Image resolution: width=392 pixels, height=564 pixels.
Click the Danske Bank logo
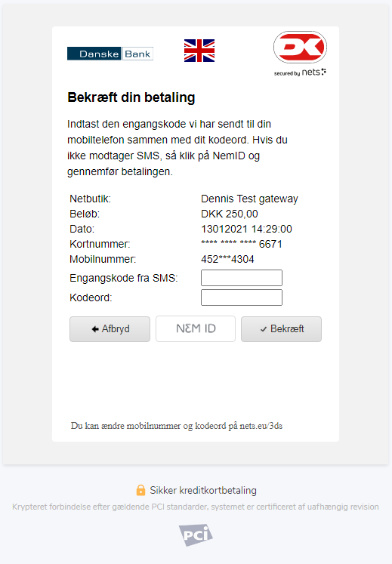110,54
